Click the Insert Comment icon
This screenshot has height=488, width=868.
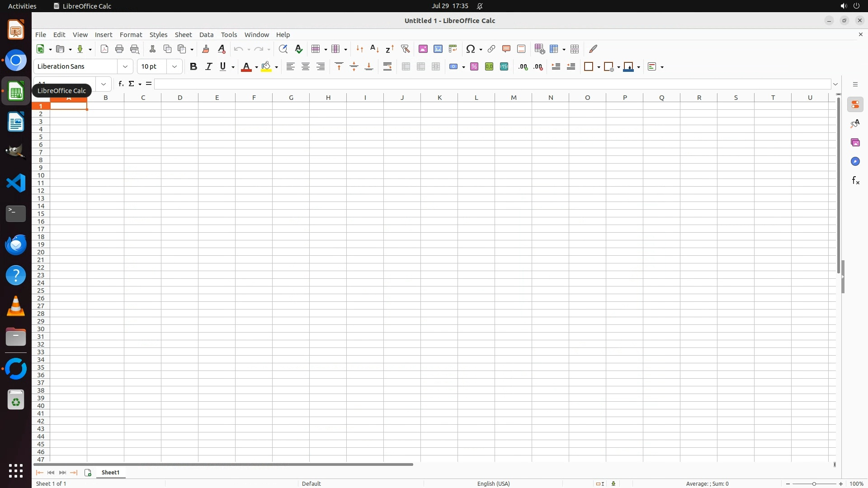506,49
